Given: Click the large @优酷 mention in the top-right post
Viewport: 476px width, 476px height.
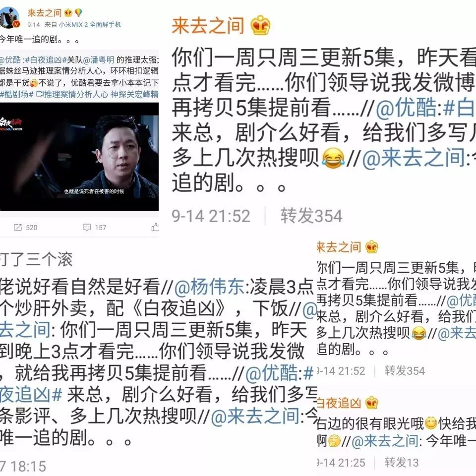Looking at the screenshot, I should pyautogui.click(x=407, y=108).
